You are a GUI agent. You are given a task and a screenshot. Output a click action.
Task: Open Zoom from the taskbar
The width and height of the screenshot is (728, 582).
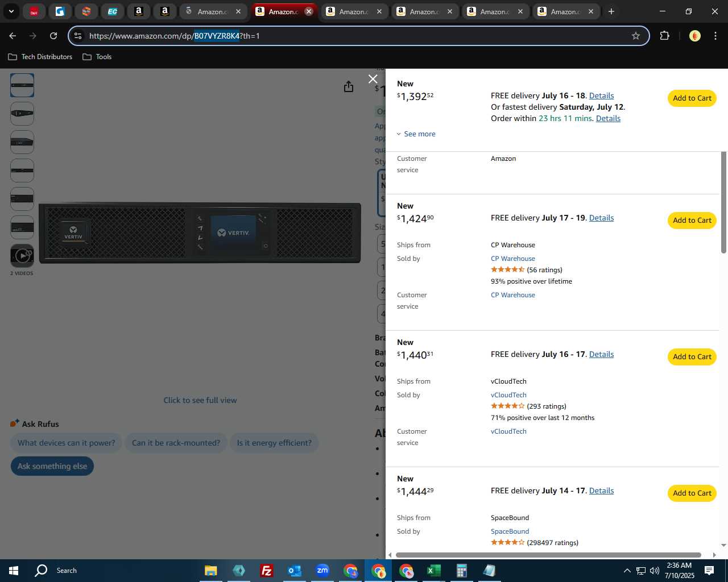coord(322,571)
